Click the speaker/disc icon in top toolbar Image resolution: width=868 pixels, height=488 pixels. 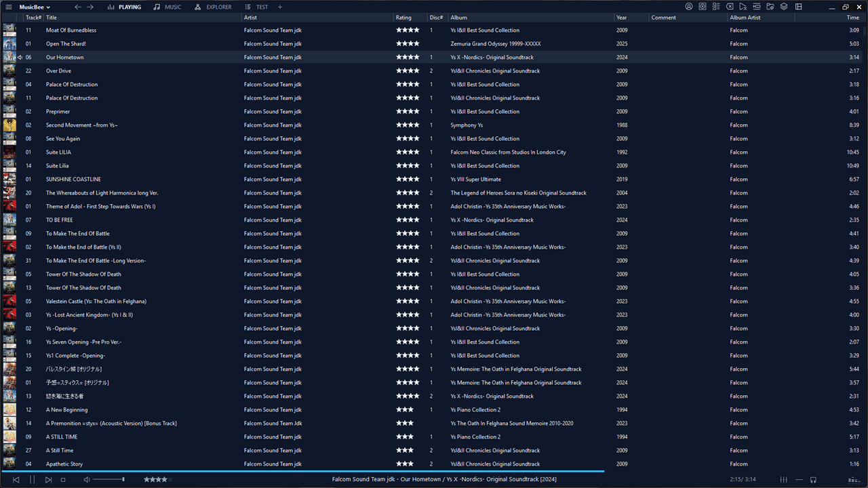(x=703, y=7)
